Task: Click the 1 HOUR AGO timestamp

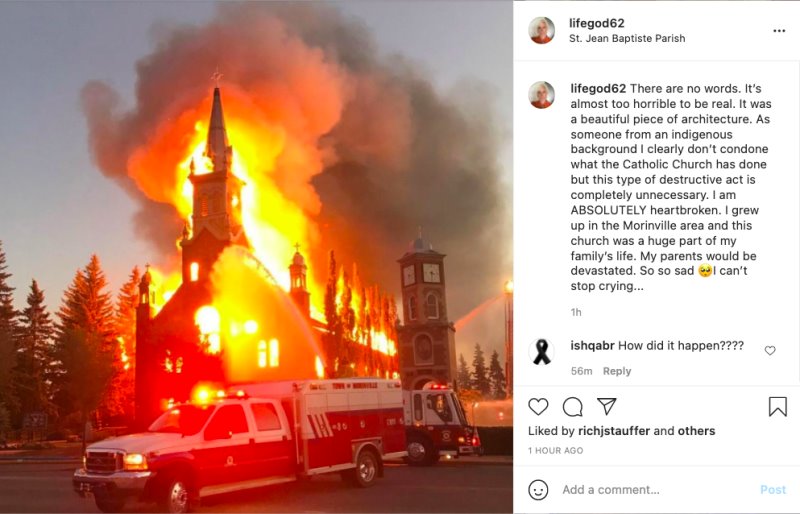Action: pos(556,451)
